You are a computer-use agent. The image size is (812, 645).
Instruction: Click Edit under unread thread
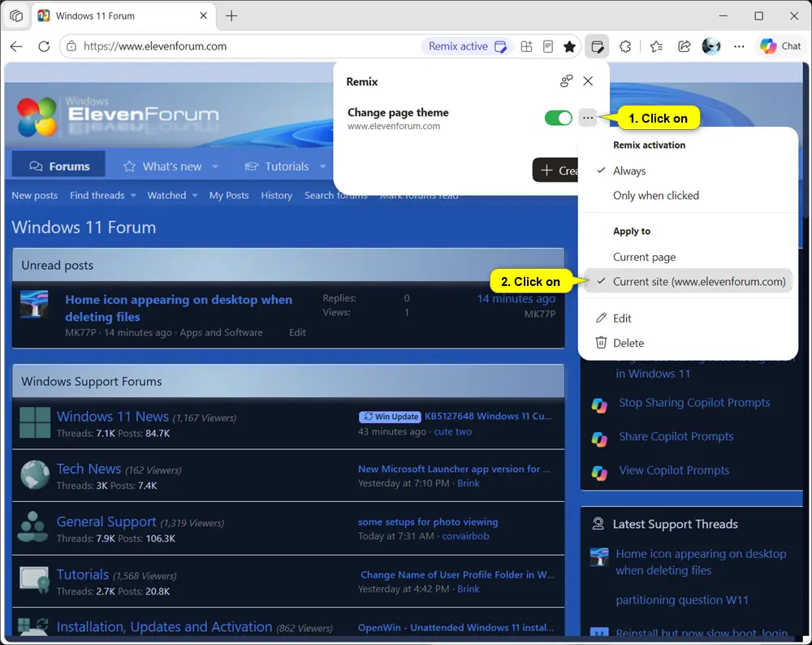tap(297, 332)
